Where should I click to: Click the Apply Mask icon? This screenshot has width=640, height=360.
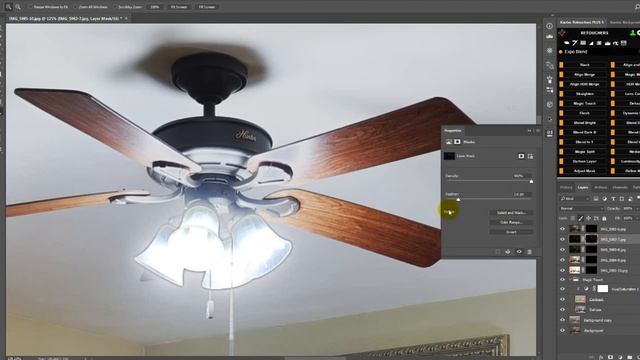[x=508, y=252]
